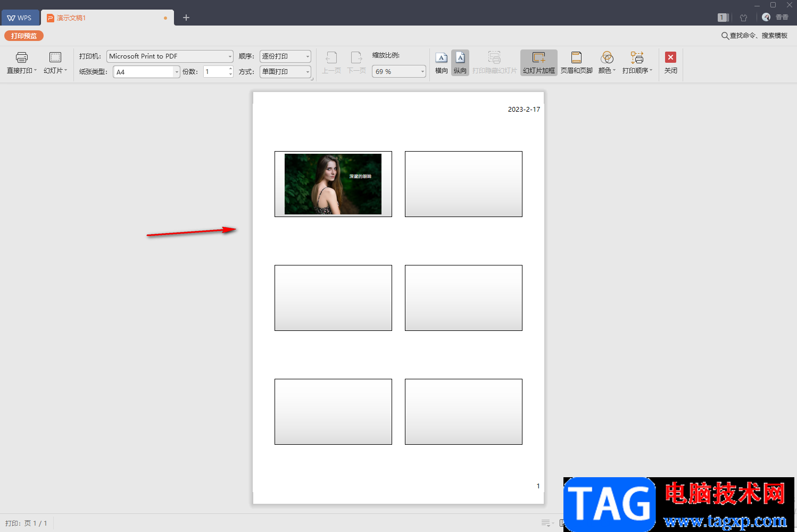Click the Direct Print (直接打印) printer icon
797x532 pixels.
21,57
